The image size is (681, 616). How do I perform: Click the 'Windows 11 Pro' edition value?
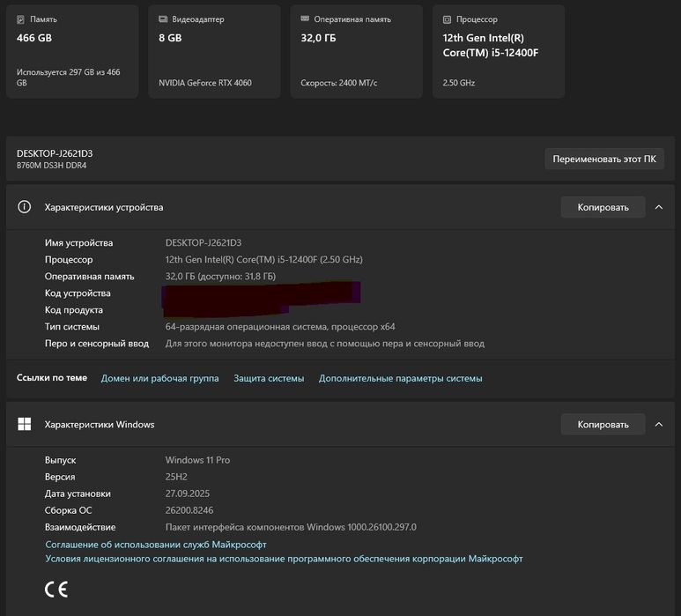197,460
